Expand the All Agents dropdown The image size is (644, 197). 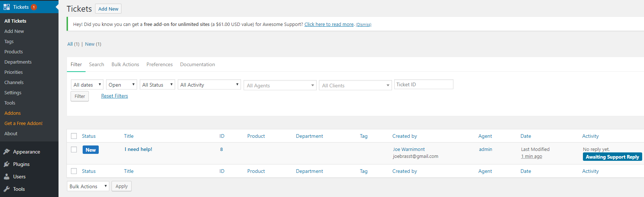280,86
